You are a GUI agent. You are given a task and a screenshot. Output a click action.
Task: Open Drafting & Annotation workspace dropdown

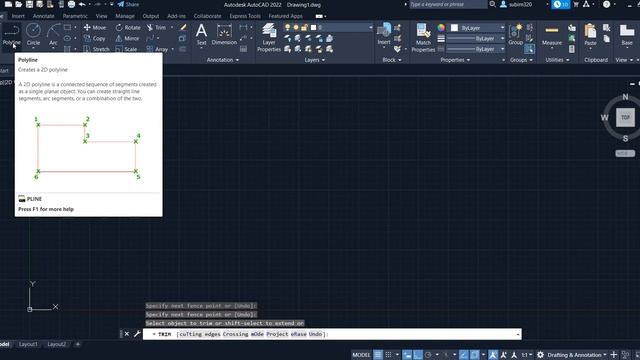pos(577,355)
